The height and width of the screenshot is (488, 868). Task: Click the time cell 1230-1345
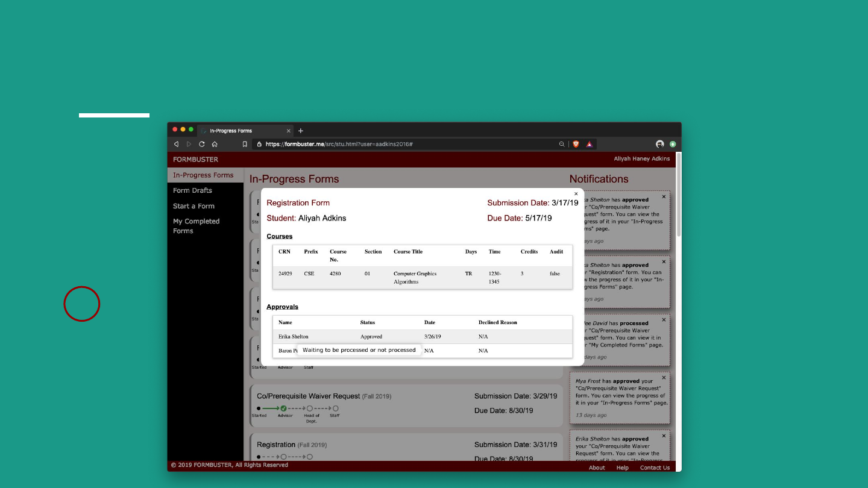pos(495,278)
